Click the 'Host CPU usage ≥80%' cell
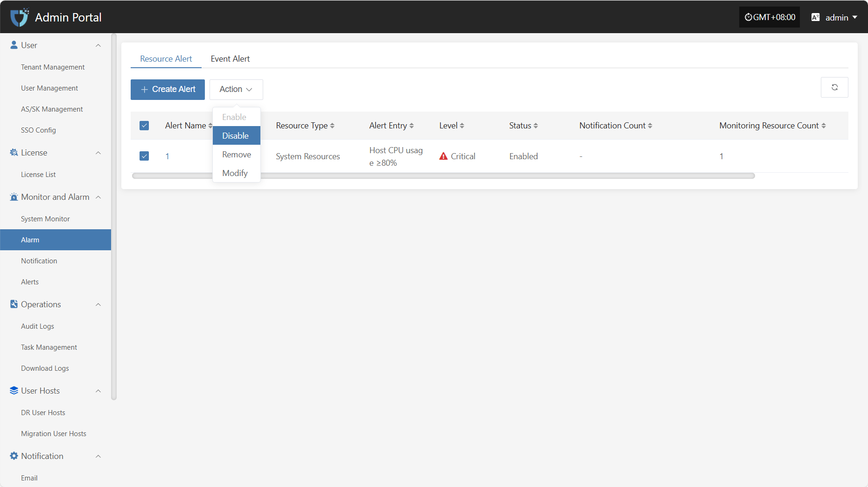Screen dimensions: 868x487 pos(396,156)
